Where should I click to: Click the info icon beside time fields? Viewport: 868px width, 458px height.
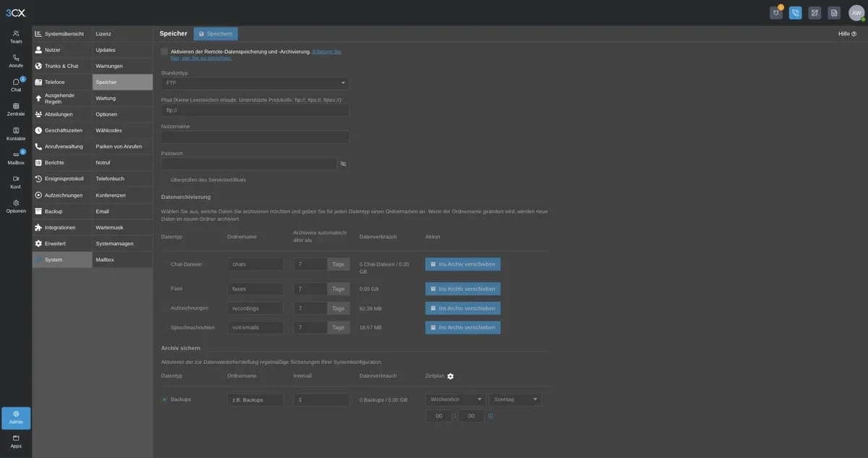[x=490, y=416]
